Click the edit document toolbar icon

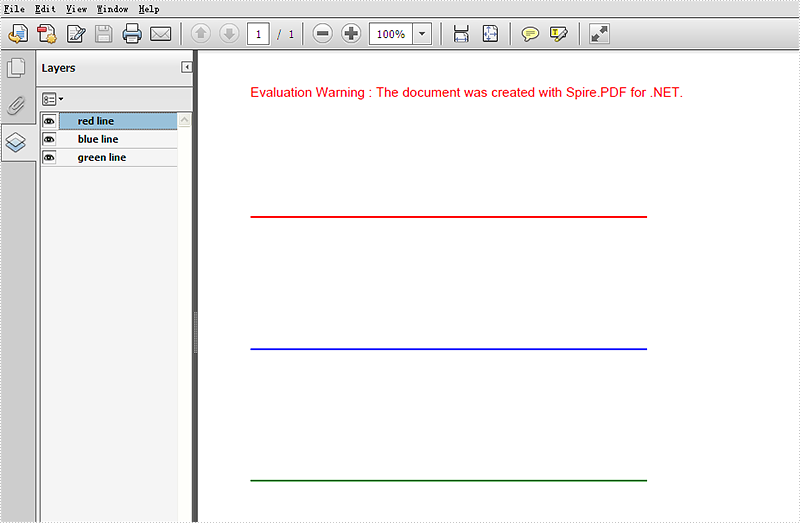(x=76, y=34)
